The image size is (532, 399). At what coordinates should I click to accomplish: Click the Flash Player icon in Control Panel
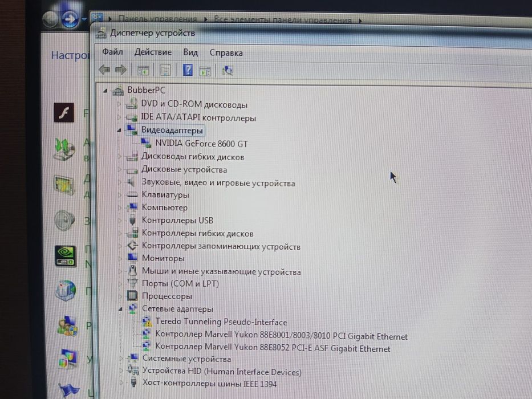[x=64, y=112]
